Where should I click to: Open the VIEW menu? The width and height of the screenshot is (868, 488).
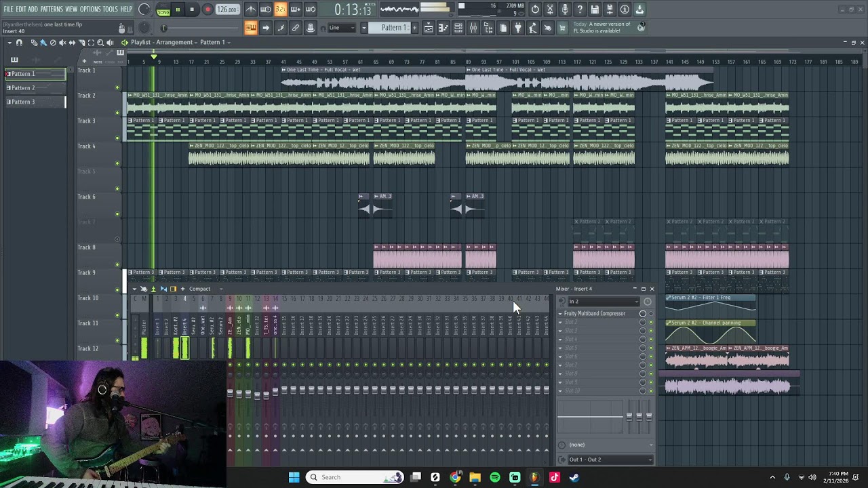tap(71, 9)
